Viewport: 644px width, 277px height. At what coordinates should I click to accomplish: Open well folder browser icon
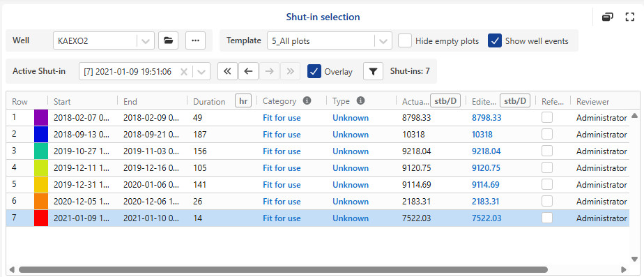point(168,40)
